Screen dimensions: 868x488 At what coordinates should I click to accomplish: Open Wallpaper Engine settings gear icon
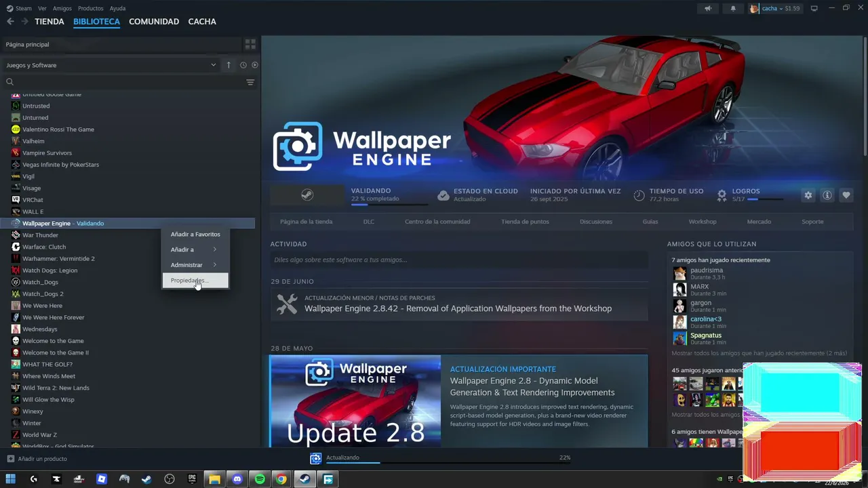tap(808, 195)
